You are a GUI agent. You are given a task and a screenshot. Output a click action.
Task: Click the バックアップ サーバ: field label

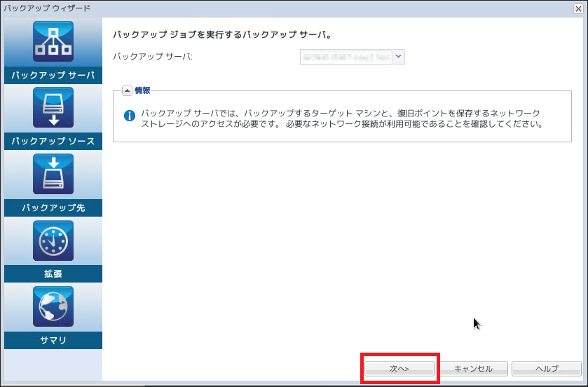click(153, 57)
